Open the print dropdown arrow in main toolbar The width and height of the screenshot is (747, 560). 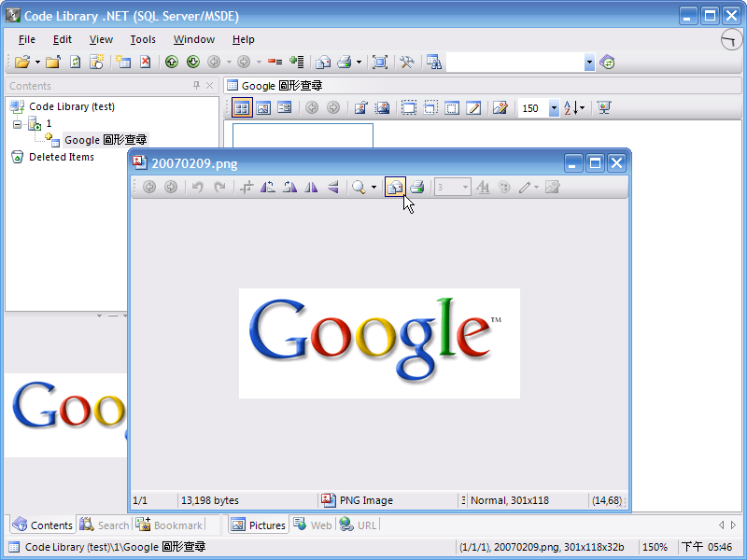click(359, 62)
